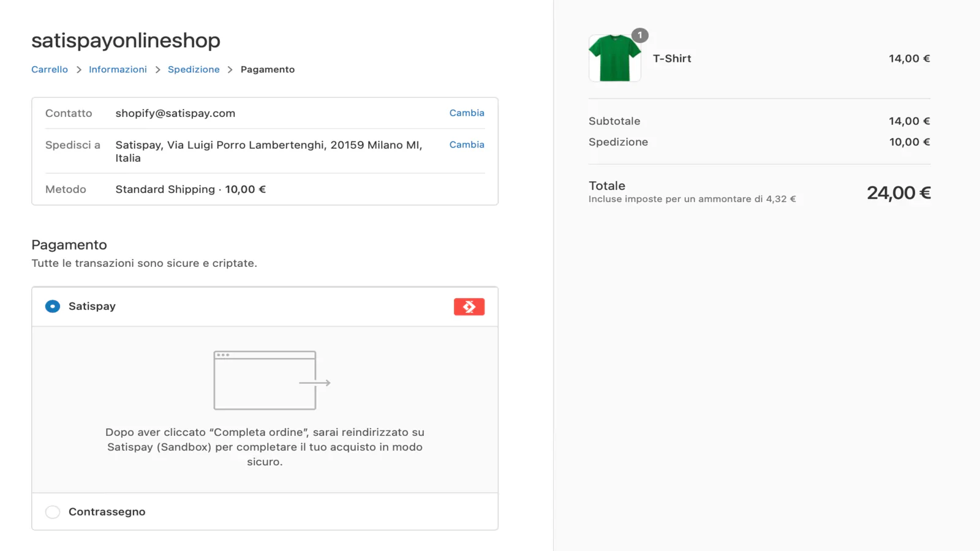Select the Satispay payment radio button
This screenshot has width=980, height=551.
(x=53, y=306)
